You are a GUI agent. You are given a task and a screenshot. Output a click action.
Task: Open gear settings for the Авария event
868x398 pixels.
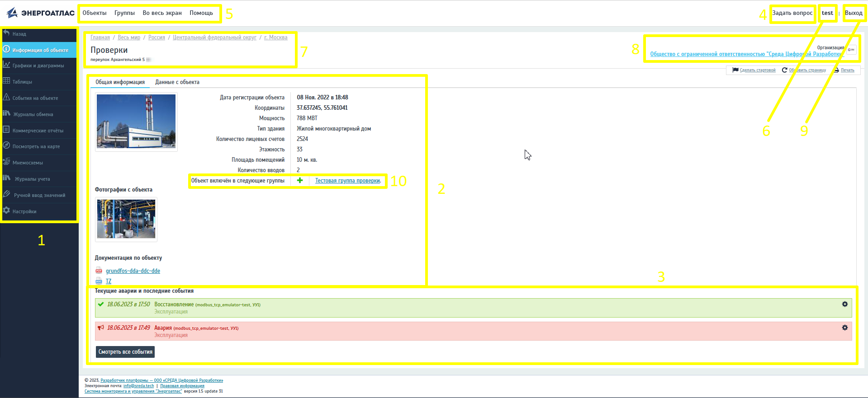tap(844, 328)
